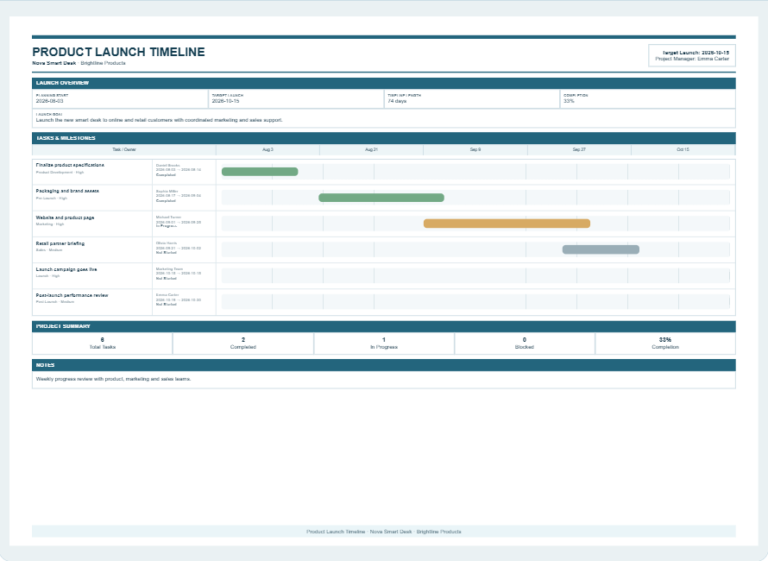768x561 pixels.
Task: Click the completion value '33%' in Launch Overview
Action: point(569,101)
